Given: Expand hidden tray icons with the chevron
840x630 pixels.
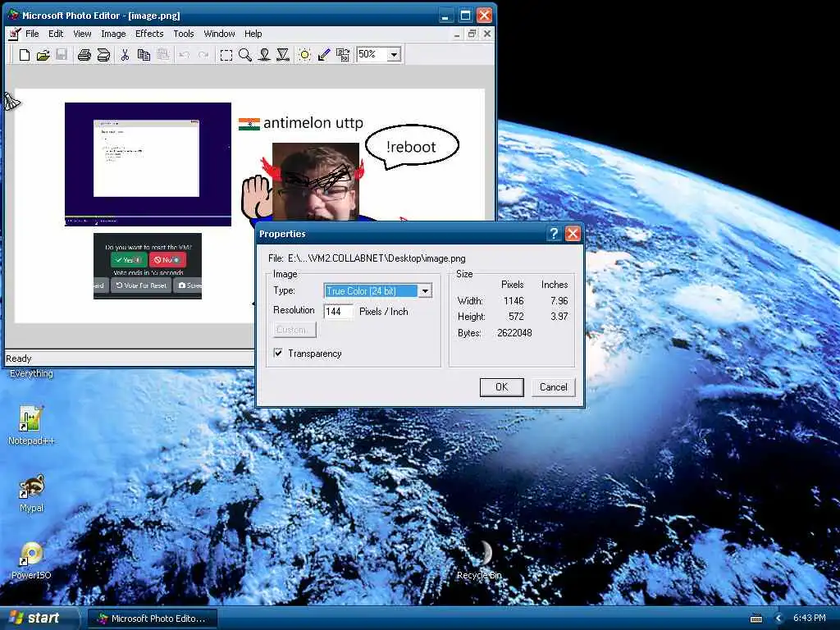Looking at the screenshot, I should click(778, 619).
